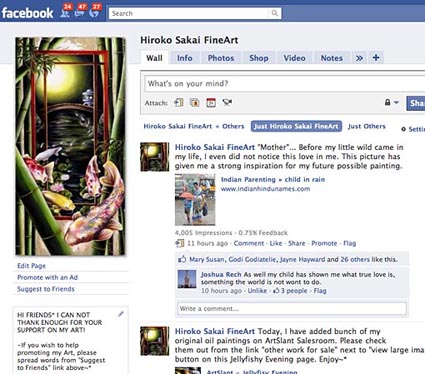
Task: Click Promote with an Ad
Action: pos(47,277)
